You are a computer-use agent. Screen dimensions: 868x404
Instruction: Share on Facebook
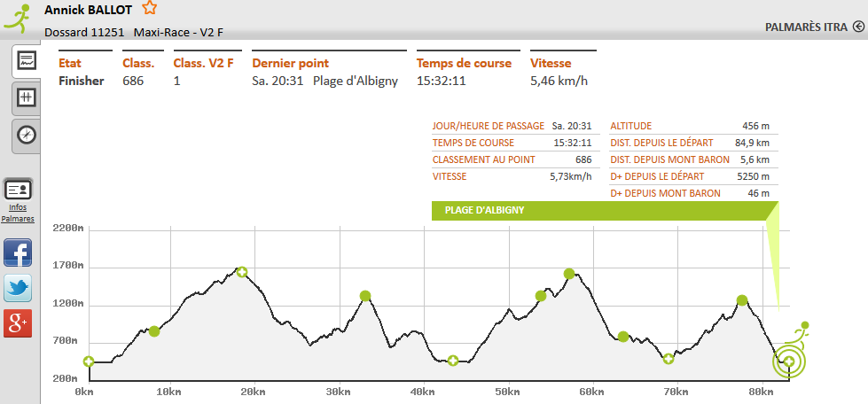coord(18,252)
